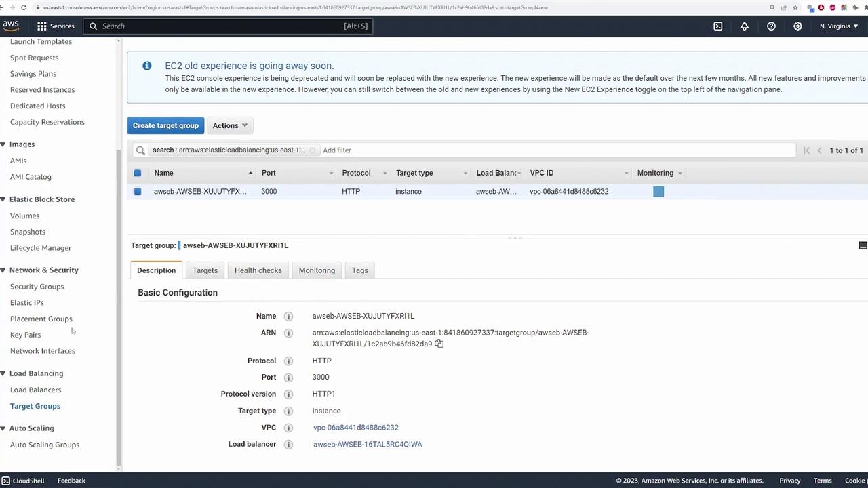The width and height of the screenshot is (868, 488).
Task: Click the AWS console search field
Action: click(x=228, y=26)
